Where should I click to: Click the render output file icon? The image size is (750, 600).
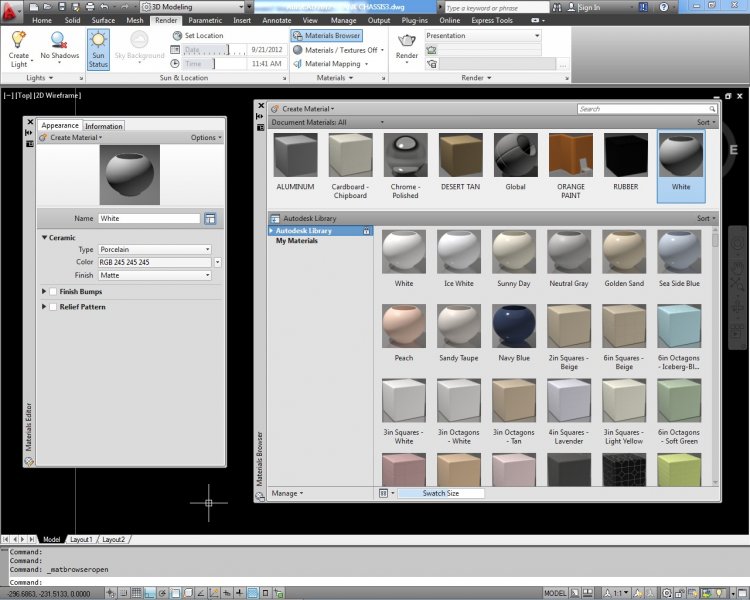tap(432, 64)
